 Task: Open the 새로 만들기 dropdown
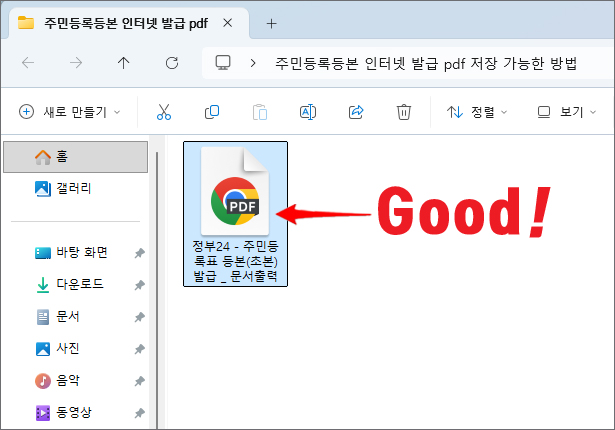[x=70, y=112]
